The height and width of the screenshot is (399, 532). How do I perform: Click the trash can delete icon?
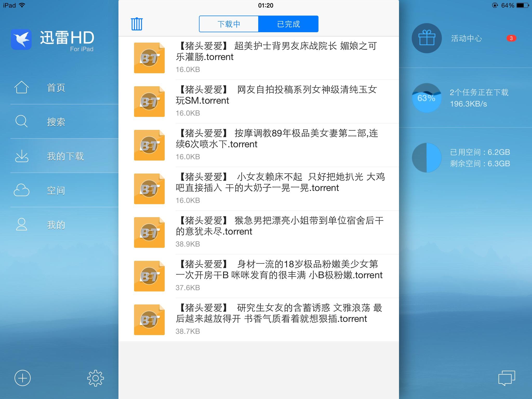pyautogui.click(x=137, y=24)
